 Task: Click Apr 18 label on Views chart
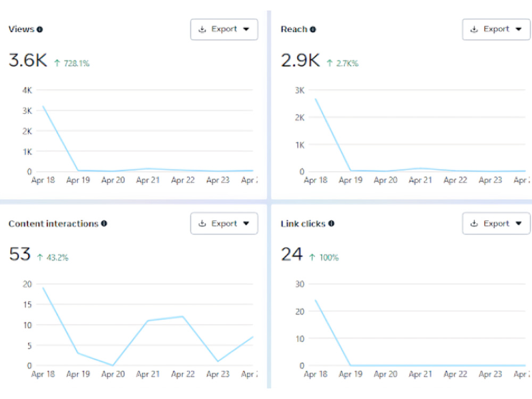pos(43,180)
